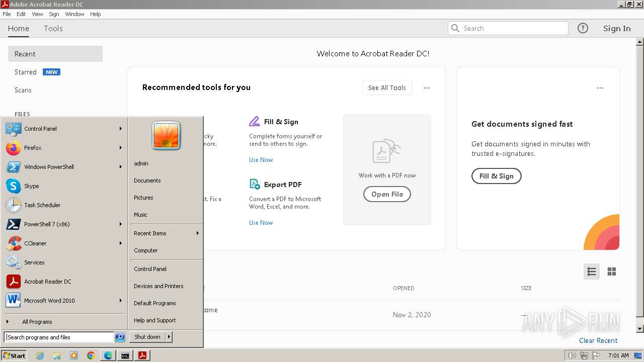
Task: Open the Shut down options arrow
Action: click(169, 337)
